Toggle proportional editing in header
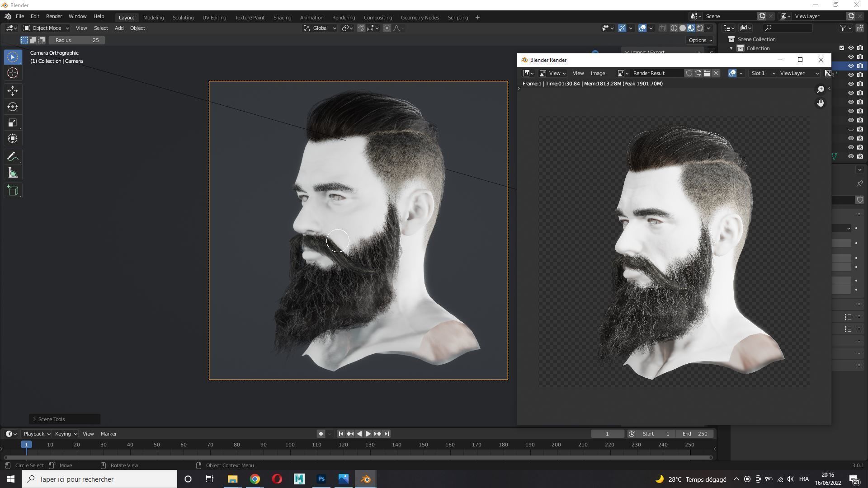The image size is (868, 488). [387, 28]
